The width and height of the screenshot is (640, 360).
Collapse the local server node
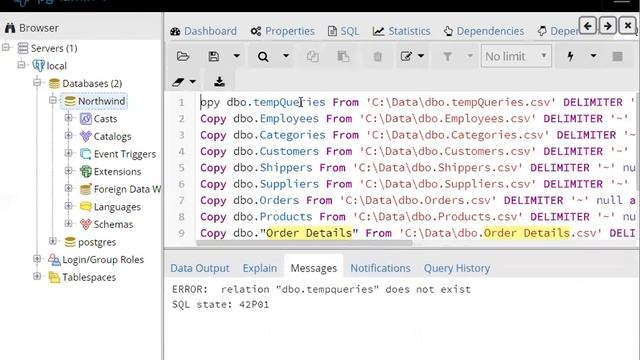21,65
